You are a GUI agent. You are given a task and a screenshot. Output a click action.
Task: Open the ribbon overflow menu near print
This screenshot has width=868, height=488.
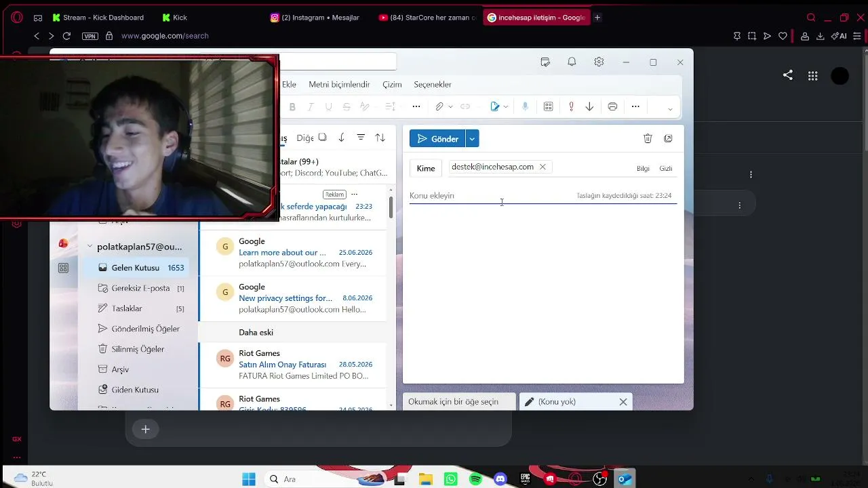tap(635, 106)
